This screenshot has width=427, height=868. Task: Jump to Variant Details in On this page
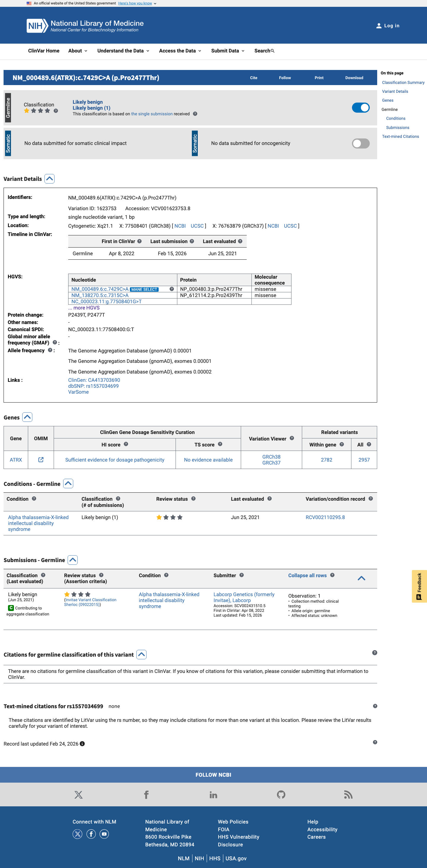[395, 91]
